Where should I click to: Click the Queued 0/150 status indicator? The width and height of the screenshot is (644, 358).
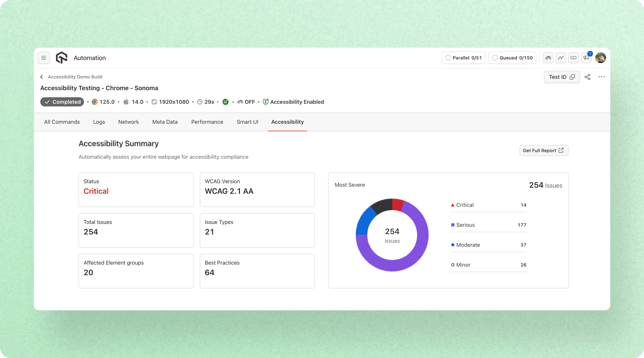(x=512, y=58)
